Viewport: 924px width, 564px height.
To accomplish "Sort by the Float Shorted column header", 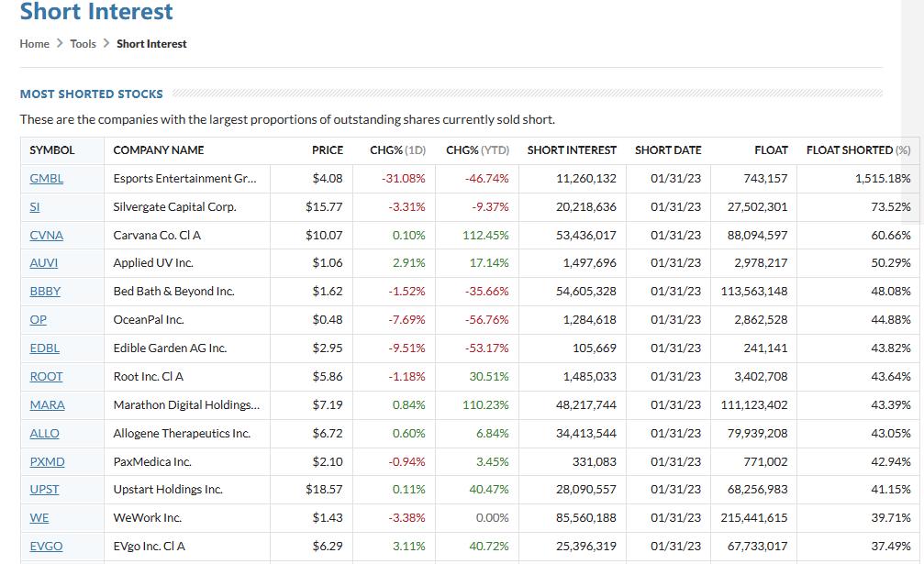I will [x=858, y=149].
